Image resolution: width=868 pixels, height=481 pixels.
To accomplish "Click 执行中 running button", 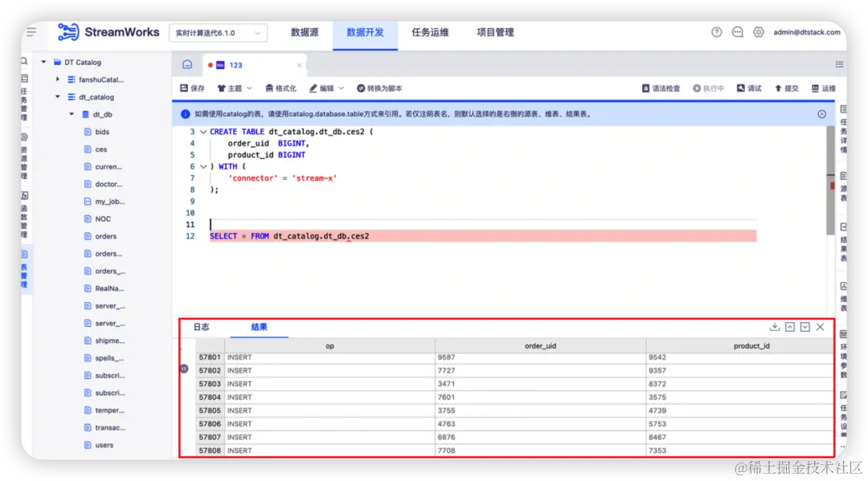I will pyautogui.click(x=708, y=88).
